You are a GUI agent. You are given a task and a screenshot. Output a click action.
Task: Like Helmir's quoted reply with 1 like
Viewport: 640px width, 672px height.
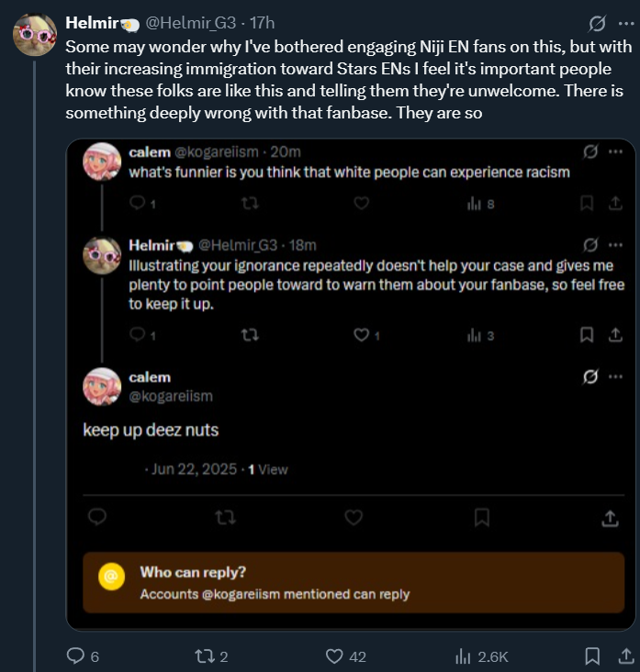pos(361,336)
